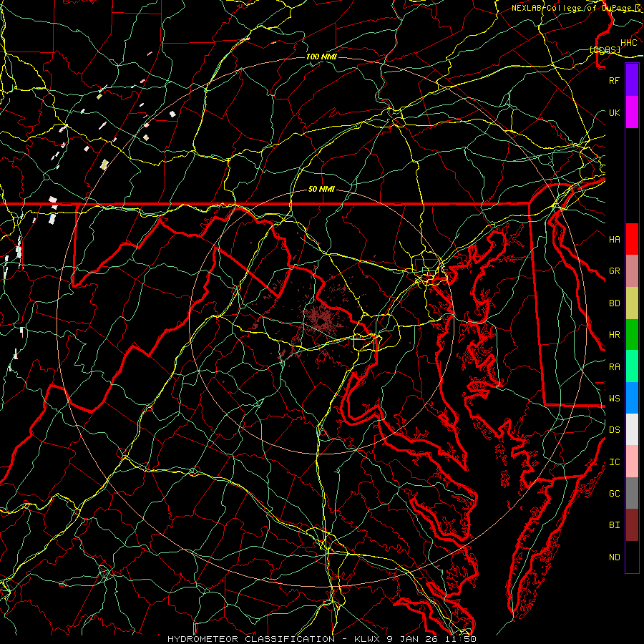
Task: Click the WS legend label
Action: pos(614,398)
